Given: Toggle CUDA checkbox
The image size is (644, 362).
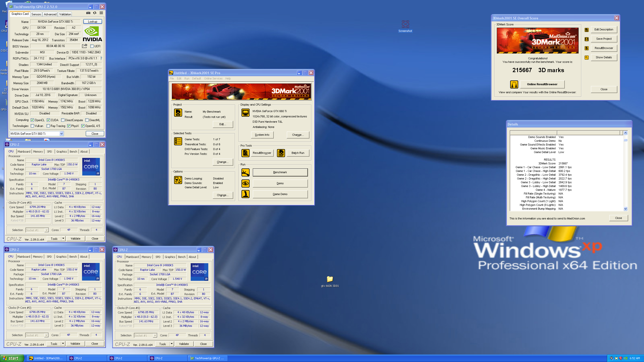Looking at the screenshot, I should (48, 120).
